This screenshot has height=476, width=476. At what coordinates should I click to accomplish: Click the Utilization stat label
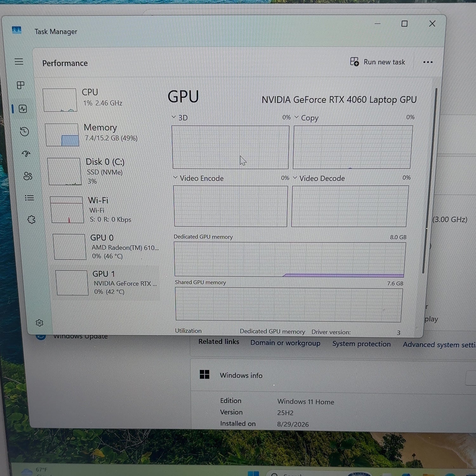[x=188, y=331]
